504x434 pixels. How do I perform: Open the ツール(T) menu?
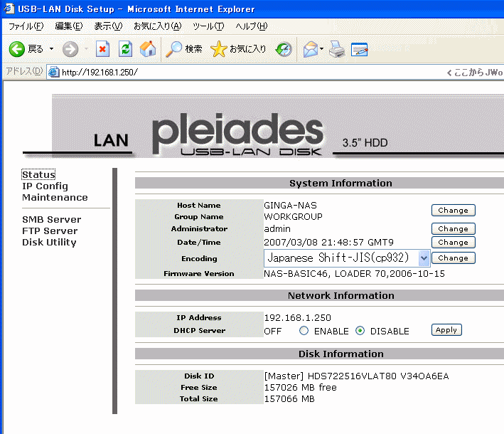(x=208, y=26)
